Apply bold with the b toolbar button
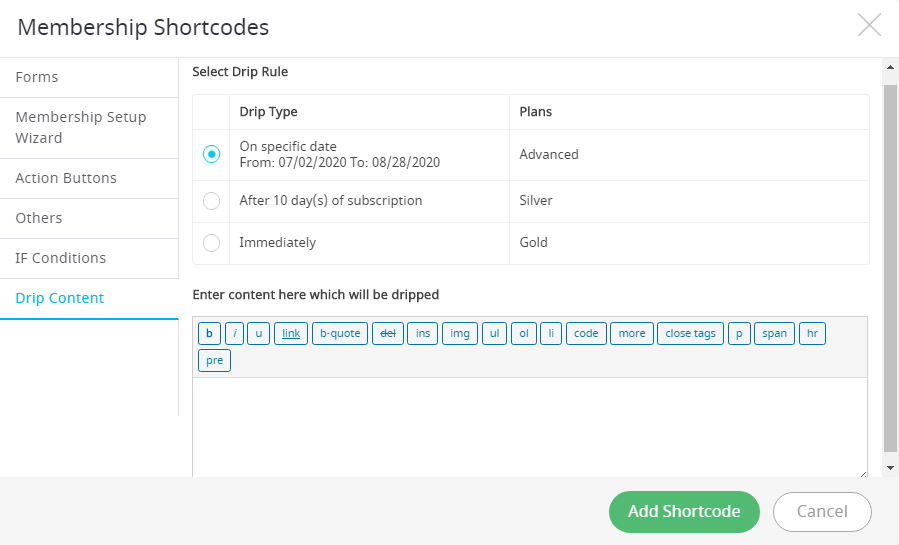This screenshot has height=545, width=899. pyautogui.click(x=209, y=334)
